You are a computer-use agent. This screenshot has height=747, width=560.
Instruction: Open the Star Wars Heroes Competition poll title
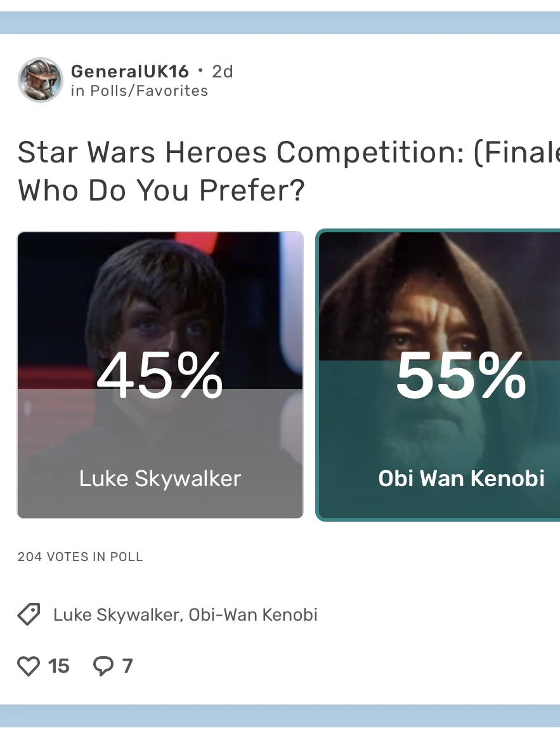[279, 170]
